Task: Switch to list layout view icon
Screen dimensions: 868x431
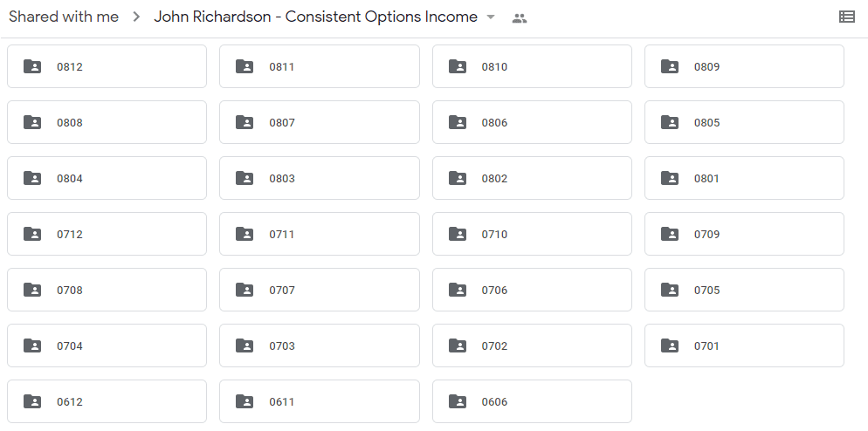Action: click(846, 17)
